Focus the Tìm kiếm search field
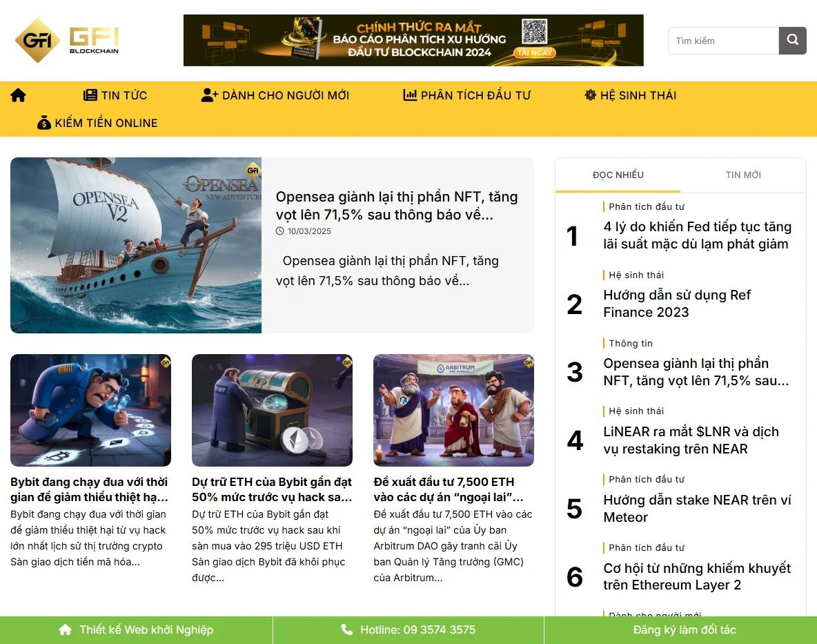 pyautogui.click(x=724, y=41)
